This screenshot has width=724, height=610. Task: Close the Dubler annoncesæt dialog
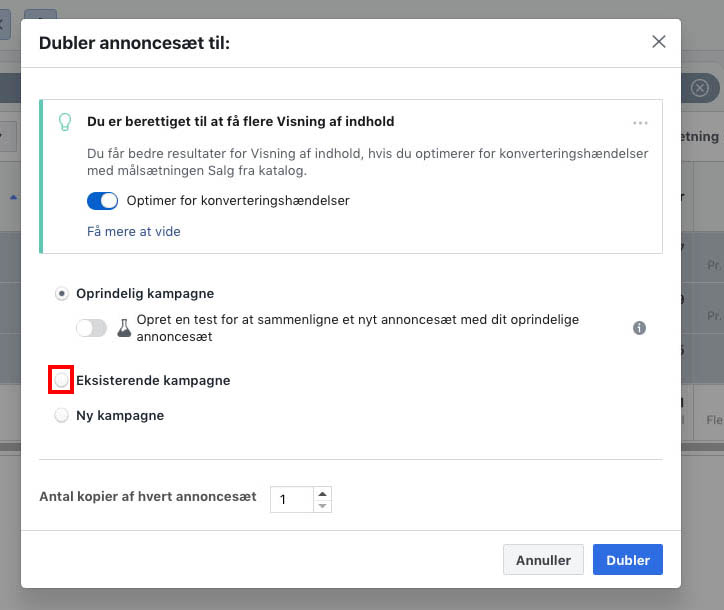658,42
